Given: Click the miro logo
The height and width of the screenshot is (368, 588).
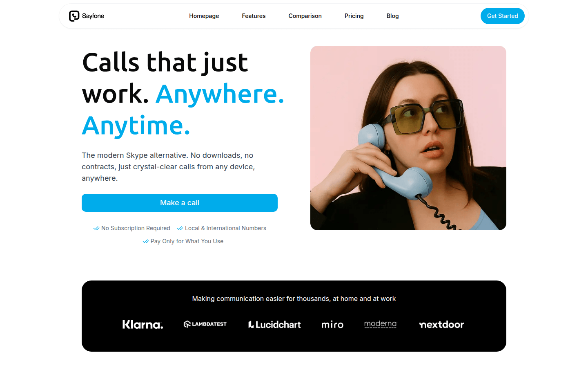Looking at the screenshot, I should click(x=332, y=324).
